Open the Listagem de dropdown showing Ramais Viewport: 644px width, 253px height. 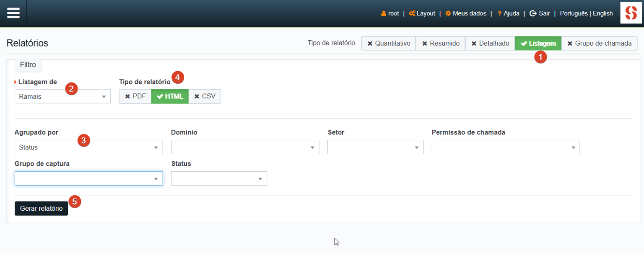(62, 96)
